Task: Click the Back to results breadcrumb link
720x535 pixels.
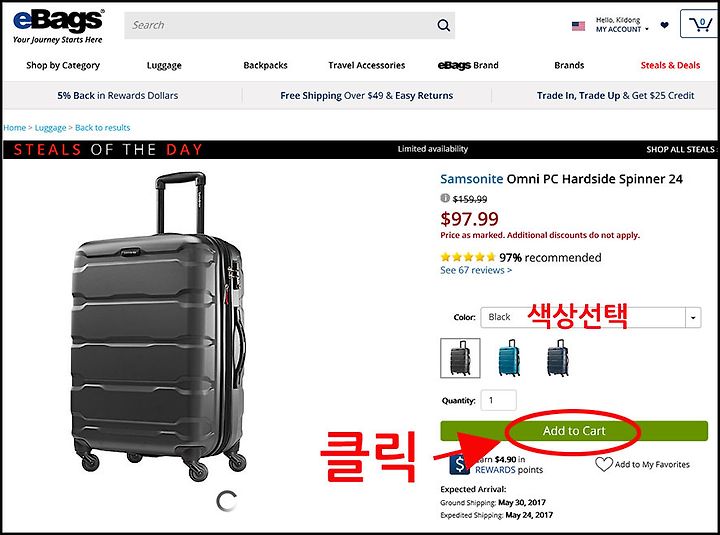Action: pos(102,128)
